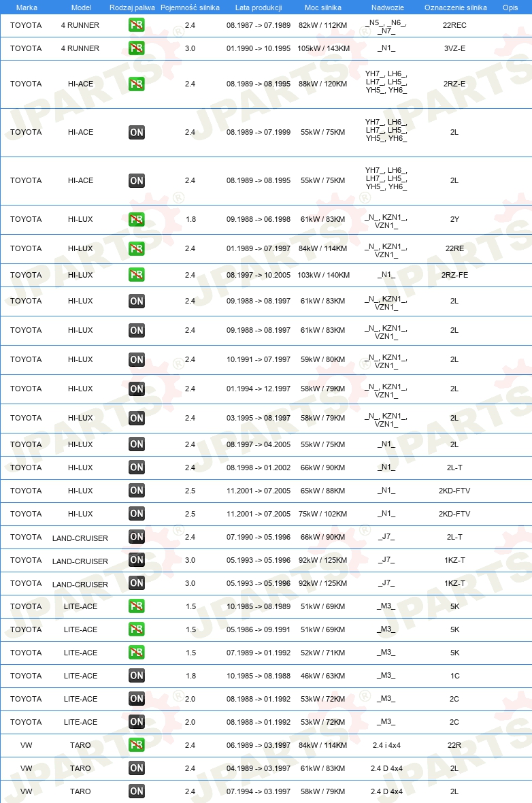Click the ON icon in the LITE-ACE 1C row
The height and width of the screenshot is (803, 532).
click(136, 676)
